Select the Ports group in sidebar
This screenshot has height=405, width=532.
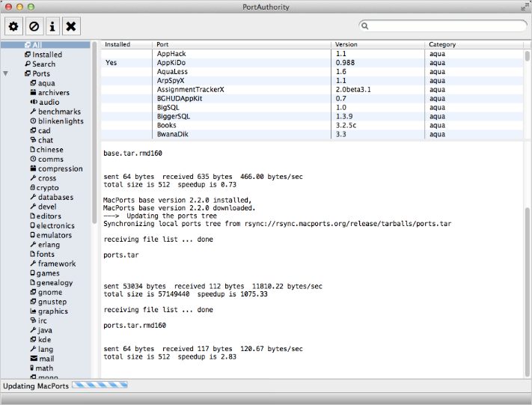tap(37, 73)
